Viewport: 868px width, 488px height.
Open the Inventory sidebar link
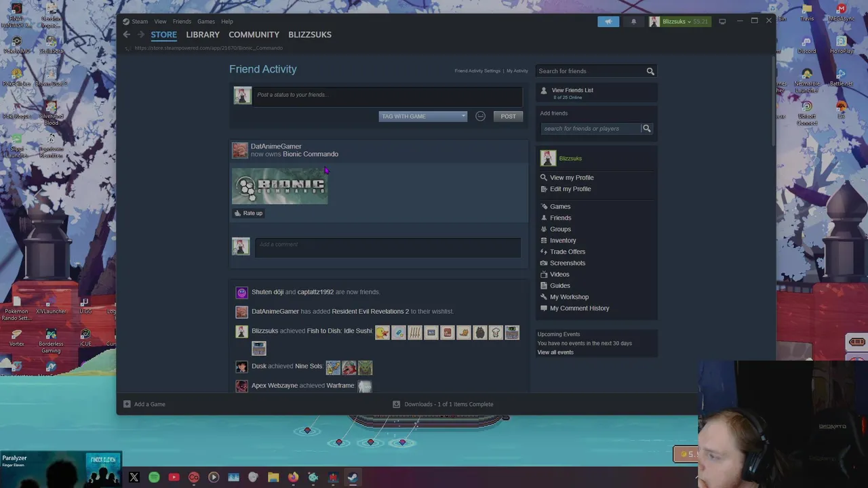[563, 241]
